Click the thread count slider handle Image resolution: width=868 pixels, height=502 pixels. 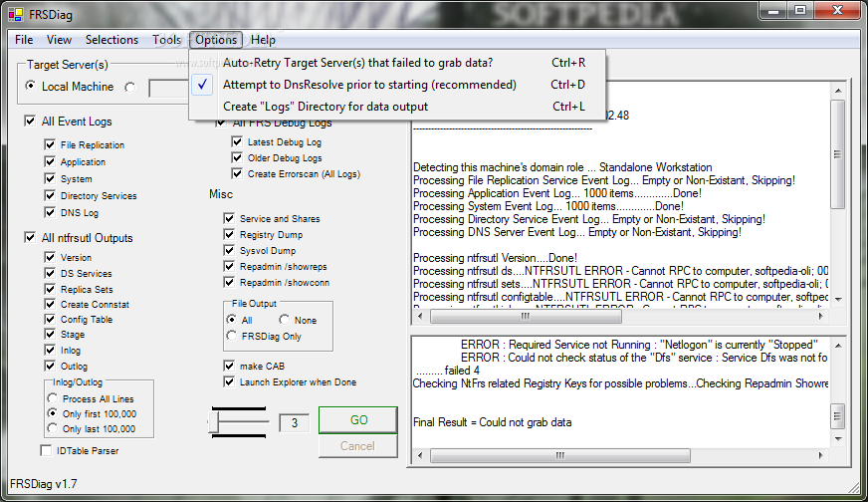click(214, 422)
